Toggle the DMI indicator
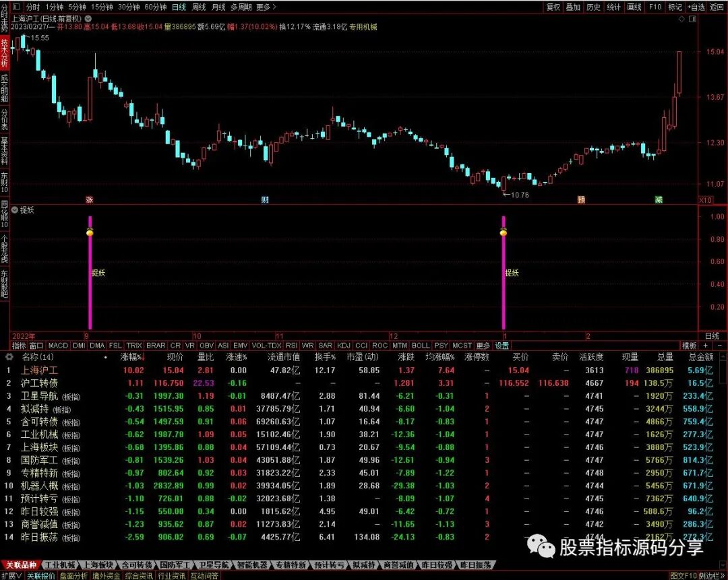The width and height of the screenshot is (728, 580). (x=79, y=346)
